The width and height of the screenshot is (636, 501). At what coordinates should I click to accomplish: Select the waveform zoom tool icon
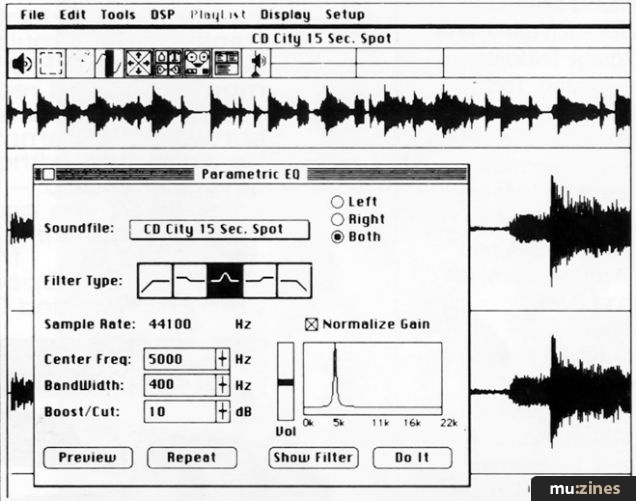click(109, 63)
